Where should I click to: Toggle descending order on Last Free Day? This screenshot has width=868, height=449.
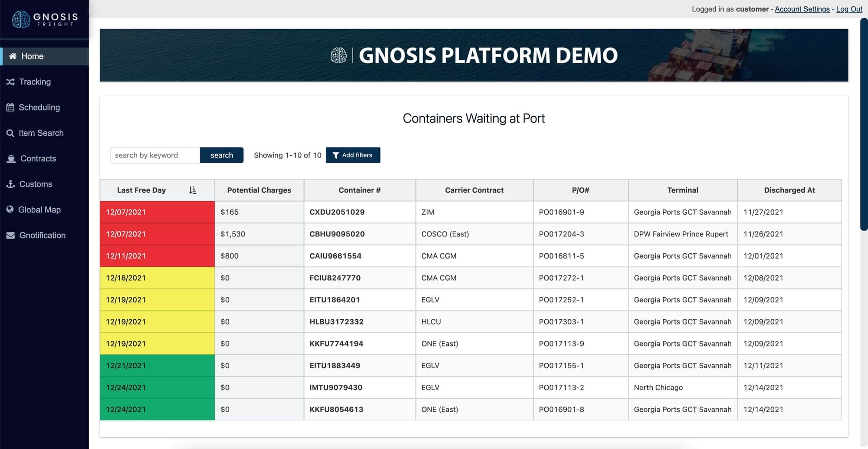tap(193, 190)
